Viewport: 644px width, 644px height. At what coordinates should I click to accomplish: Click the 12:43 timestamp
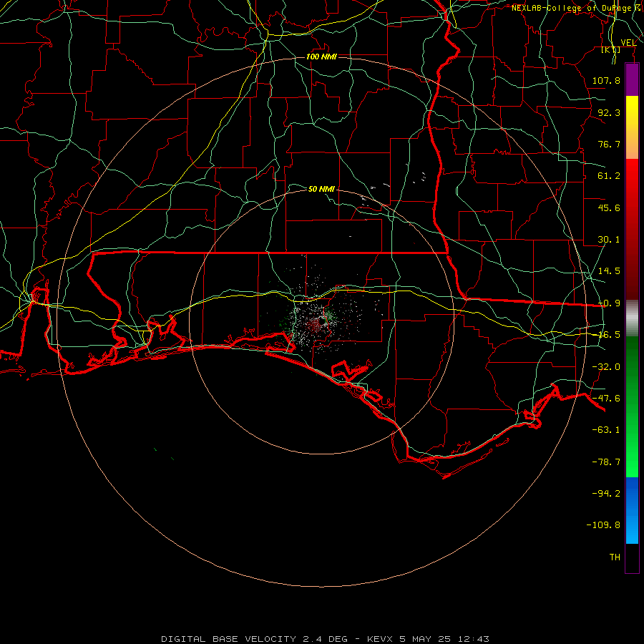(474, 639)
